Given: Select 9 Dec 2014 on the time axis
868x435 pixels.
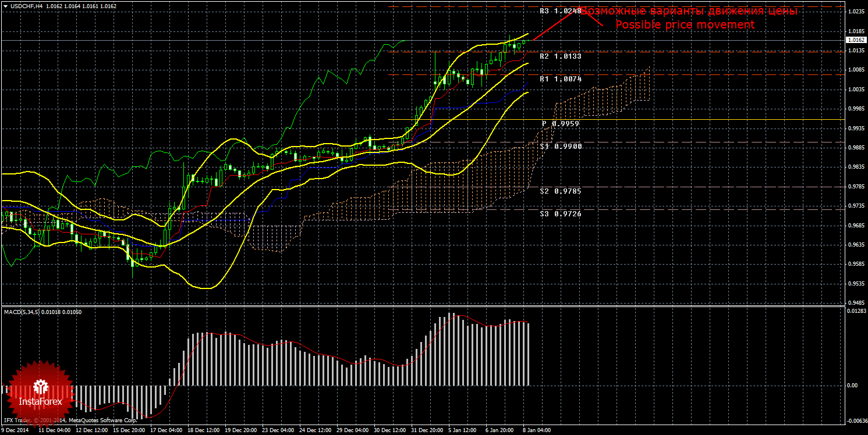Looking at the screenshot, I should (x=16, y=431).
